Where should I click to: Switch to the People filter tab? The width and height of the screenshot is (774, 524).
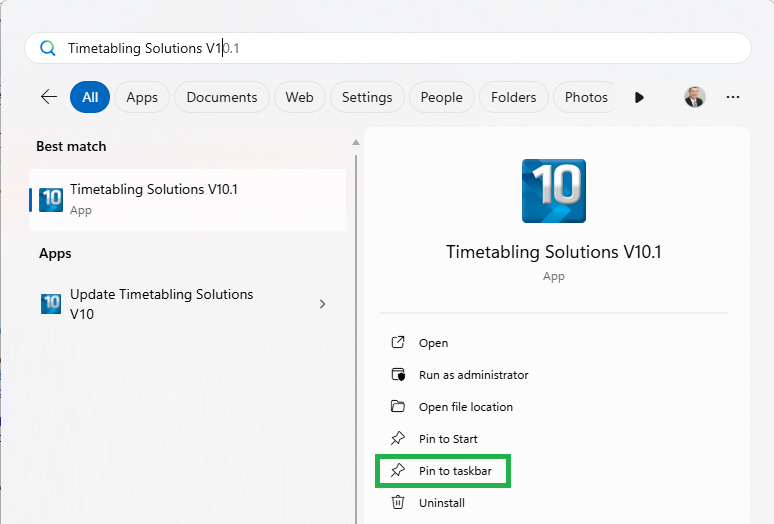coord(441,97)
